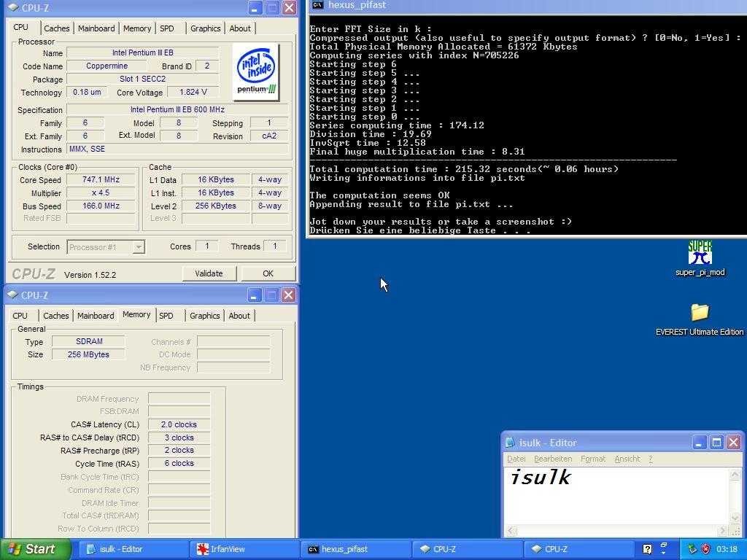The width and height of the screenshot is (747, 560).
Task: Open Format menu in the Editor
Action: coord(592,459)
